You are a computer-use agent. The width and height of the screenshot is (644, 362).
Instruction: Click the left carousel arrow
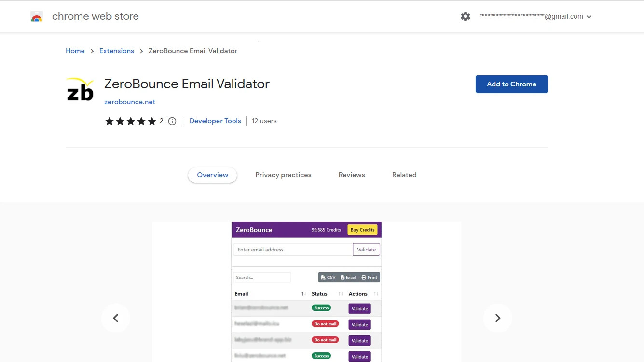click(116, 318)
